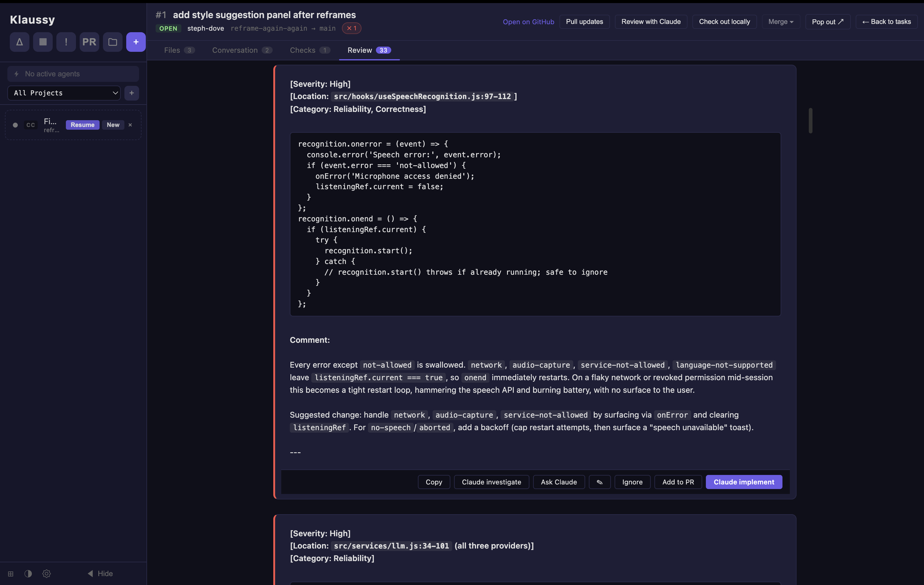Click the gray status dot of Fi... session
This screenshot has height=585, width=924.
(x=15, y=125)
